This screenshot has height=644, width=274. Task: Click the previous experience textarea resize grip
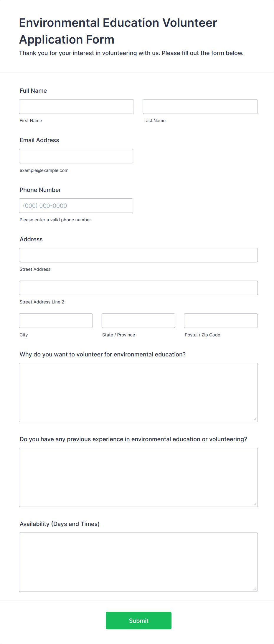point(255,504)
